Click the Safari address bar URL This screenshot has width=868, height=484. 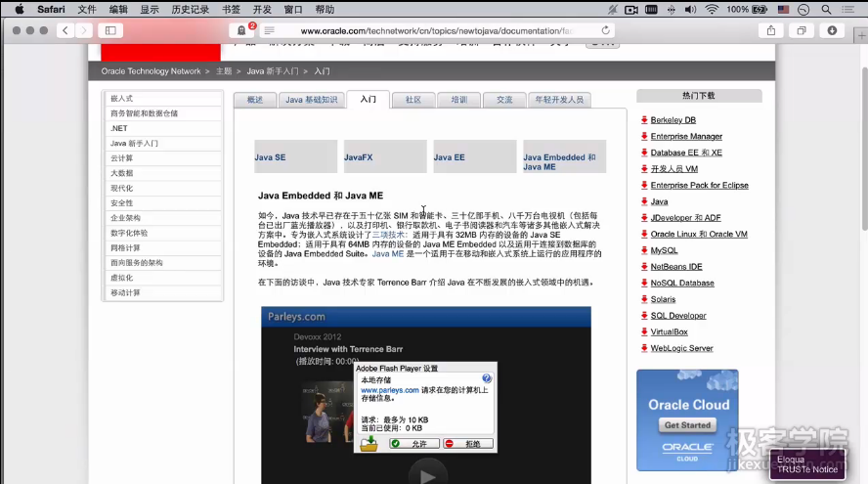click(x=436, y=30)
